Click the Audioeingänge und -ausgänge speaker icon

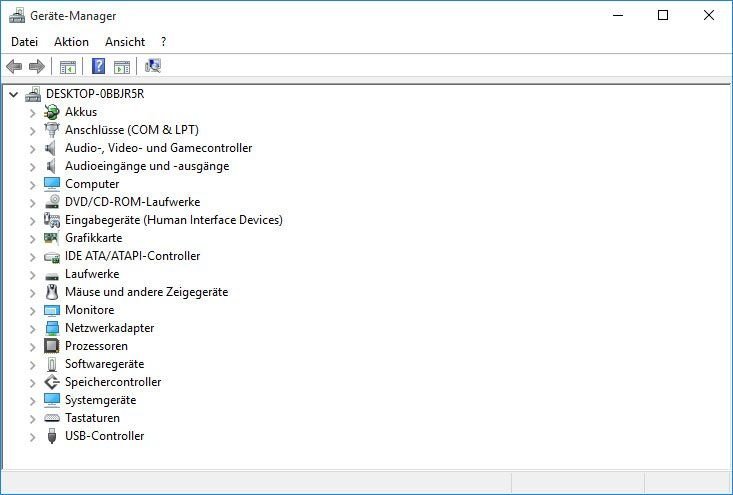(x=50, y=166)
